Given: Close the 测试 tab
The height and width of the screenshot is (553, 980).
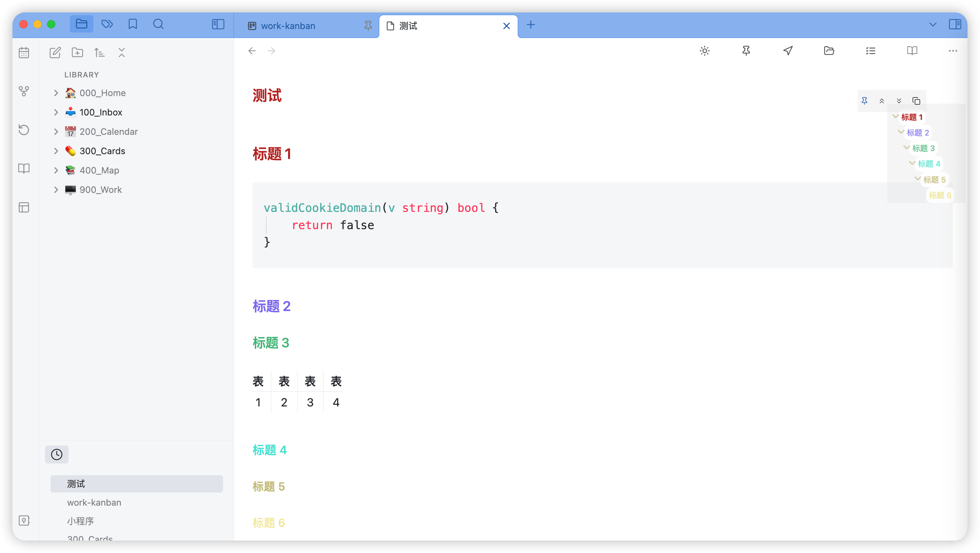Looking at the screenshot, I should click(x=506, y=26).
